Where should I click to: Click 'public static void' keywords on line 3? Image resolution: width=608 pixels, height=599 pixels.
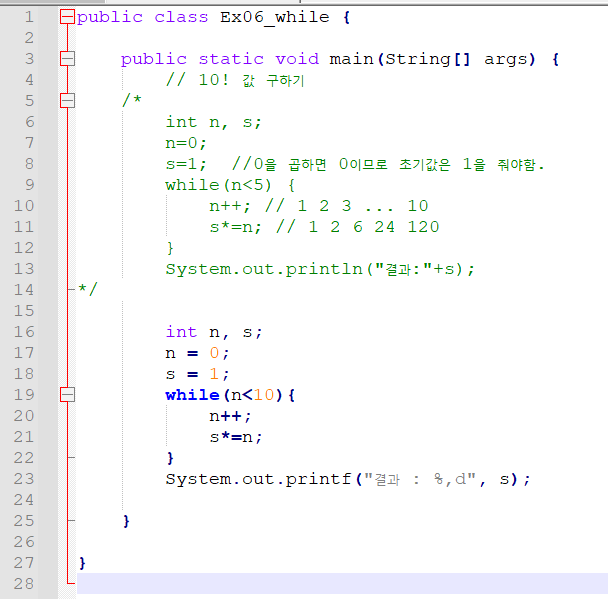coord(220,59)
